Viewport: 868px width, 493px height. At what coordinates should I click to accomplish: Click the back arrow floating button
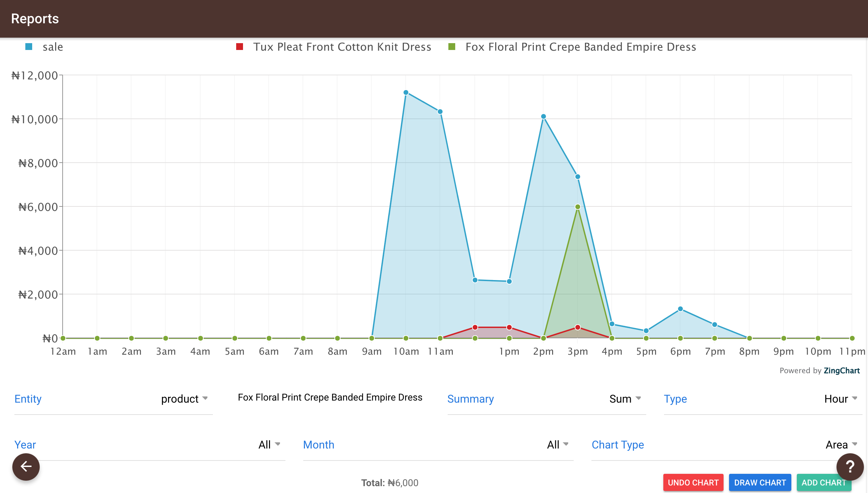(x=26, y=467)
